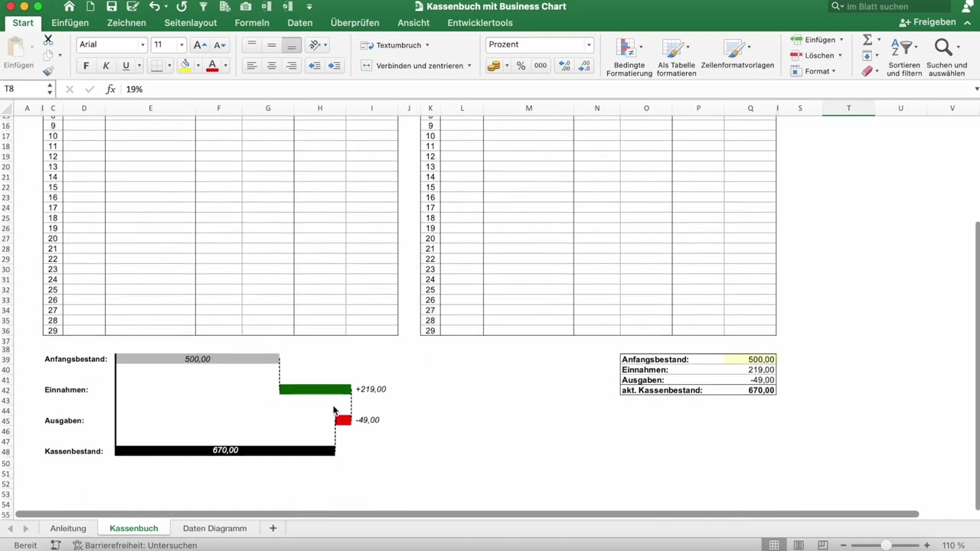Toggle bold formatting (F)
The image size is (980, 551).
(x=86, y=66)
